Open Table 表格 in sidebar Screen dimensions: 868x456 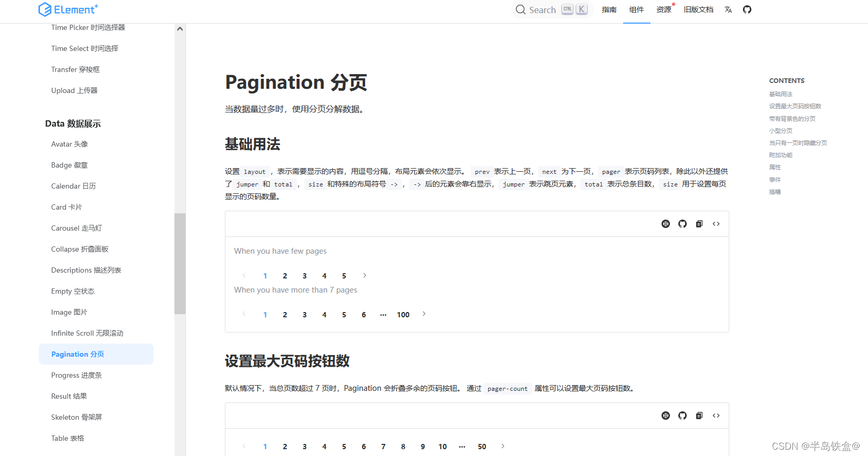click(x=67, y=438)
